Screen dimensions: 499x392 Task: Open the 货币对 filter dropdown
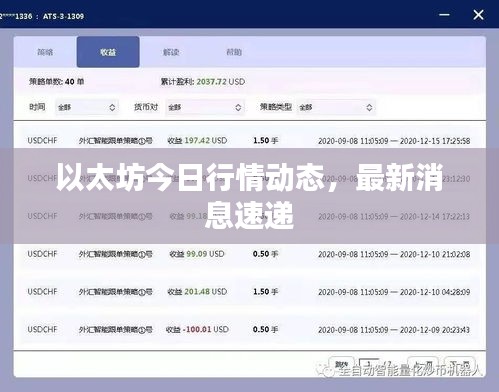(205, 107)
